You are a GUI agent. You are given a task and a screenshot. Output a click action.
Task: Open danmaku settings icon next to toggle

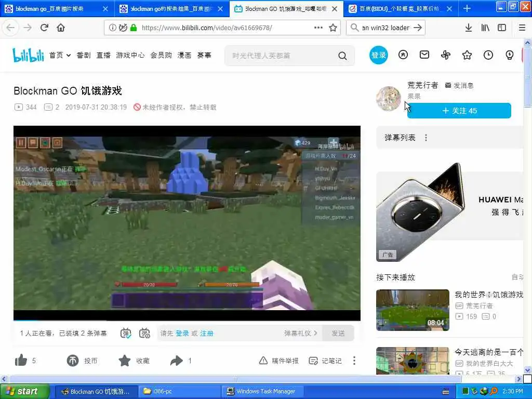coord(145,333)
